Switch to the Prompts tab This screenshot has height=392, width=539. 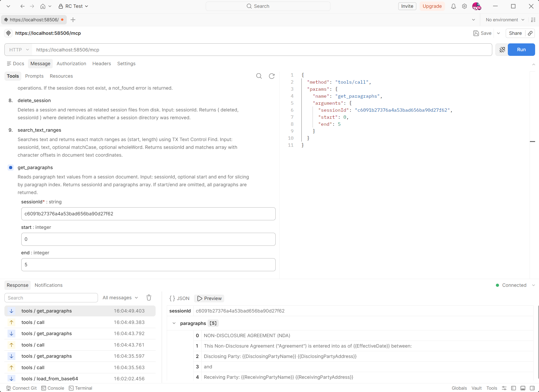(34, 76)
